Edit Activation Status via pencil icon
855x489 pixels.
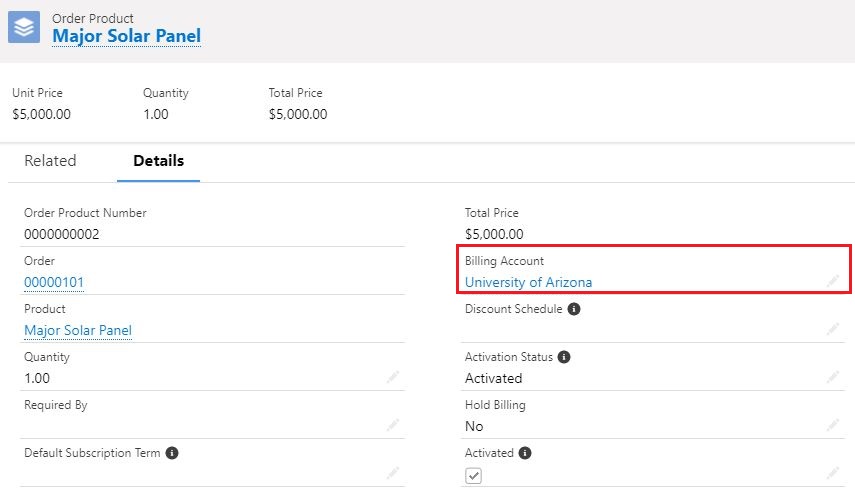833,377
